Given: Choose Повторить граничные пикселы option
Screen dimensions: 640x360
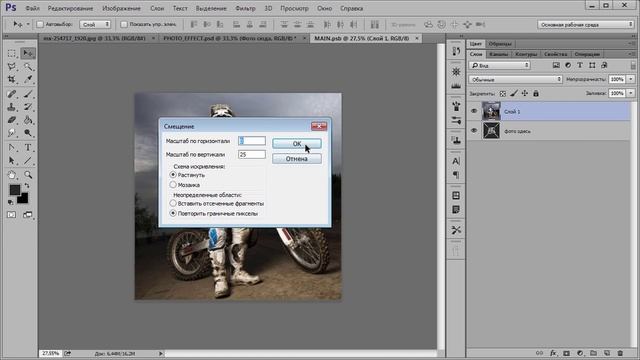Looking at the screenshot, I should pos(173,213).
